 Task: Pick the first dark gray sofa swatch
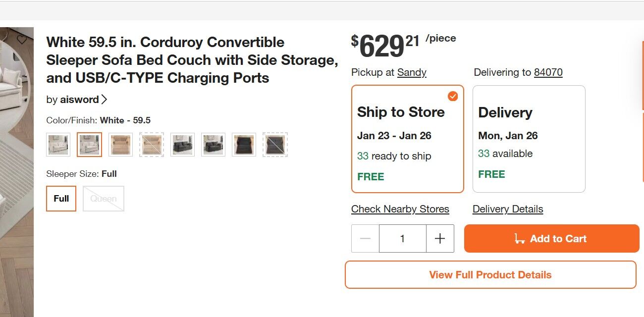pyautogui.click(x=182, y=145)
